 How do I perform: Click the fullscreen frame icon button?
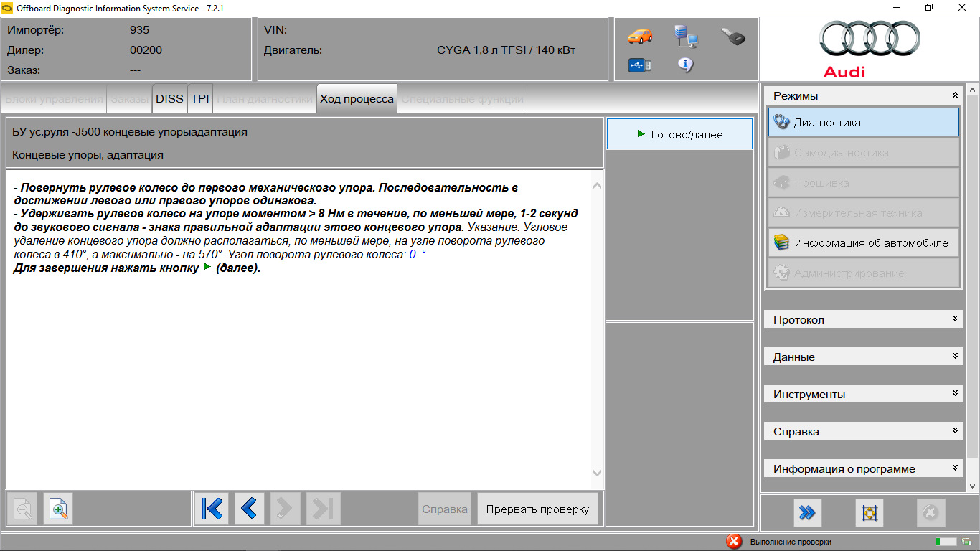coord(870,512)
